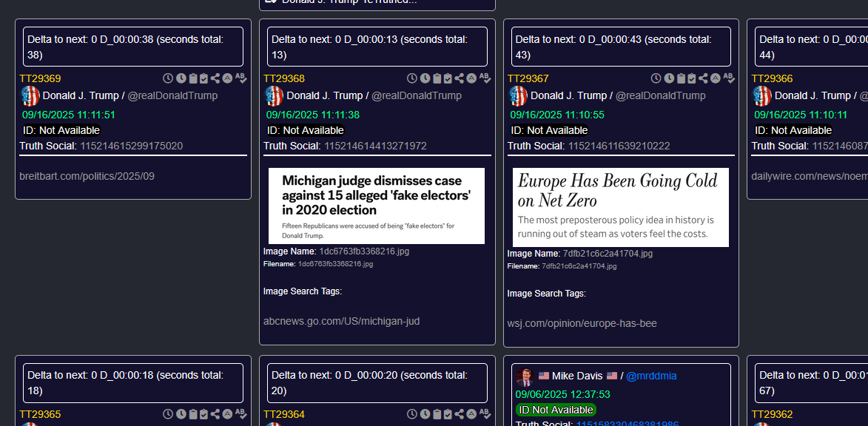Screen dimensions: 868x426
Task: Open Europe Going Cold on Net Zero image
Action: pyautogui.click(x=621, y=208)
